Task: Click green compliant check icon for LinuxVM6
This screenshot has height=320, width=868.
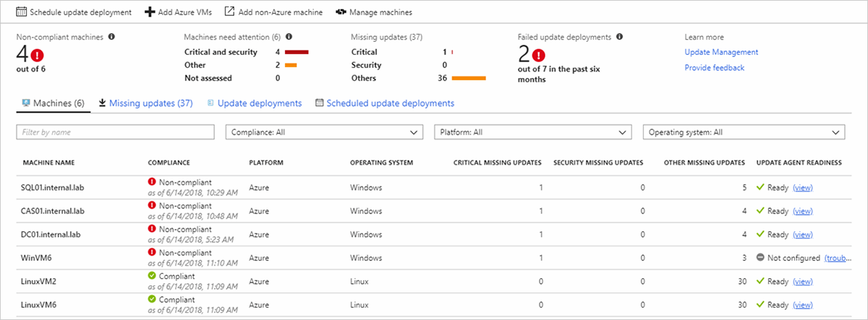Action: coord(152,300)
